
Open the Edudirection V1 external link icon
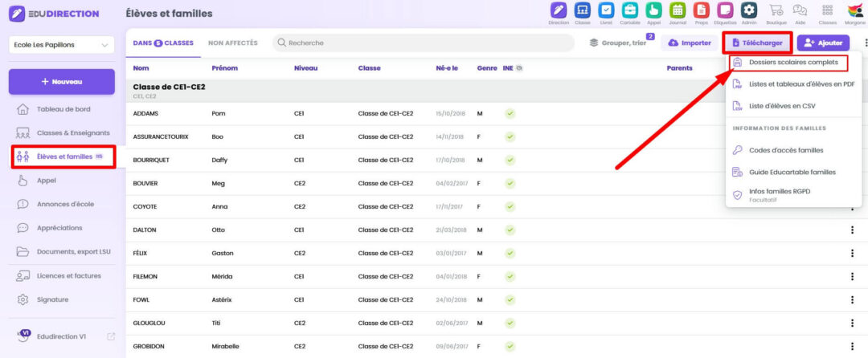pos(111,336)
